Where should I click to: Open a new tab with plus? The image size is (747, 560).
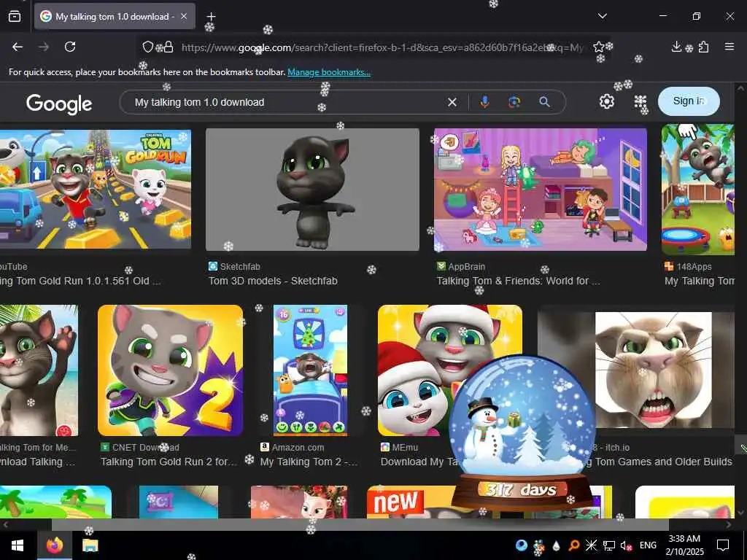pos(211,16)
